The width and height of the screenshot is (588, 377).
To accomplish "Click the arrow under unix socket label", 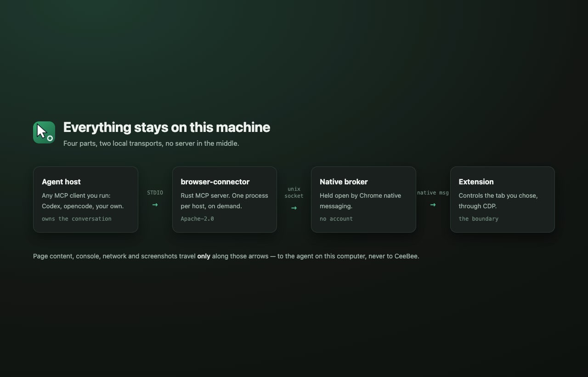I will point(294,208).
